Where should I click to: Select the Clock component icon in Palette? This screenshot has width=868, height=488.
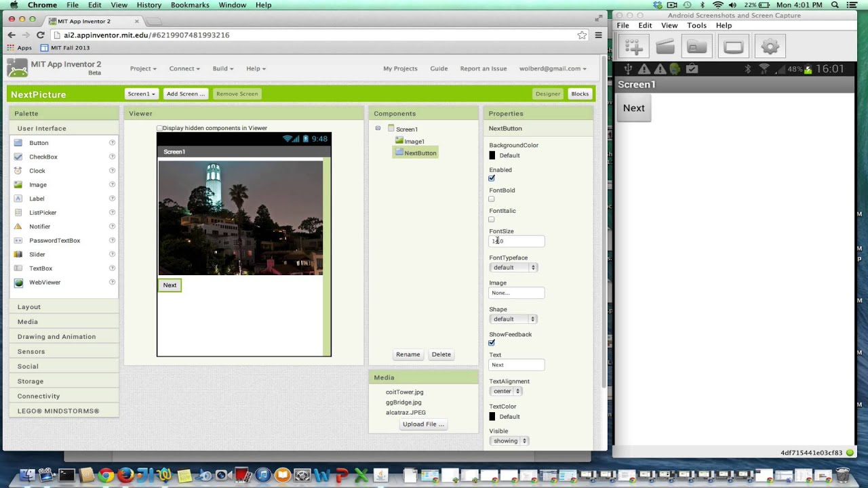(18, 171)
